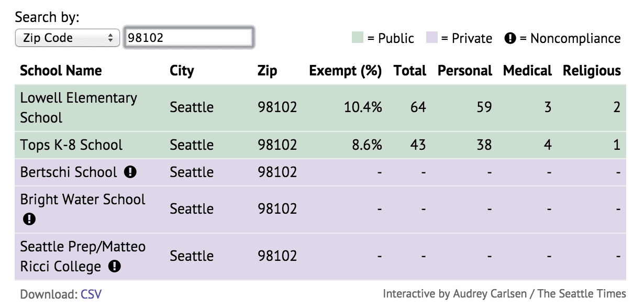Click the Audrey Carlsen credit text
This screenshot has width=644, height=308.
coord(504,293)
